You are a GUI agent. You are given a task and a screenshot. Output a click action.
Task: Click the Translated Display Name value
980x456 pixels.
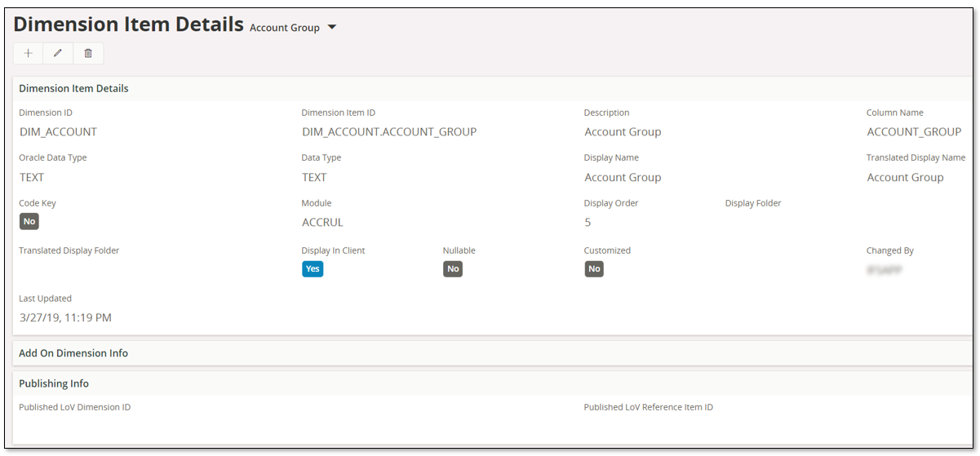click(x=905, y=177)
